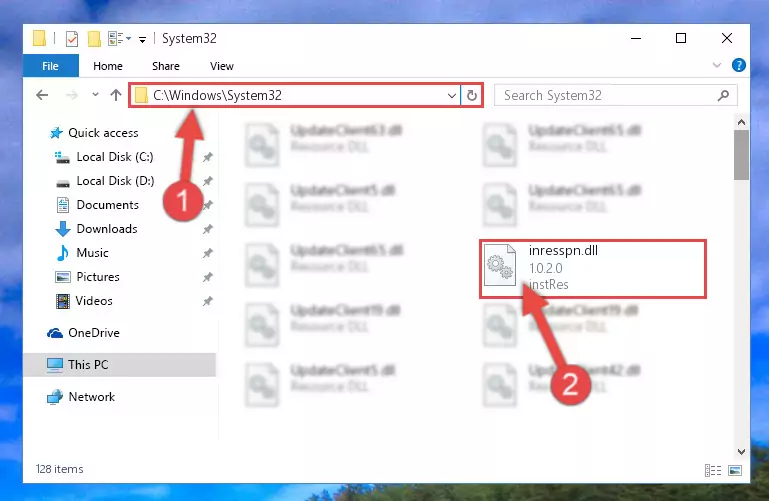The height and width of the screenshot is (501, 769).
Task: Click the inresspn.dll gear file icon
Action: [500, 265]
